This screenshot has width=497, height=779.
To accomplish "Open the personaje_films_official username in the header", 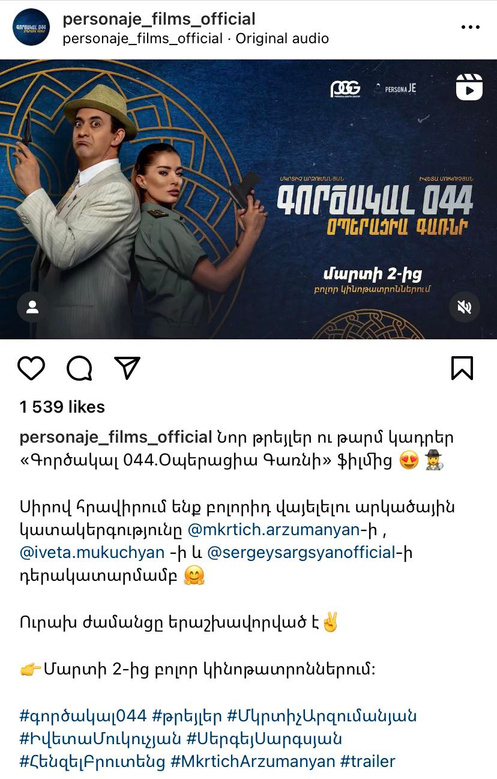I will pos(159,19).
